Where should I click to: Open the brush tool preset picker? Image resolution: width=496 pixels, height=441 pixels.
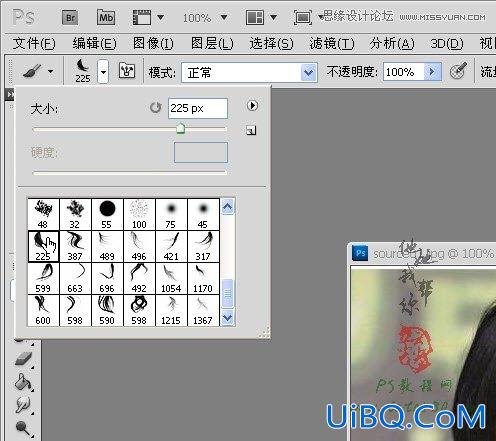(x=37, y=71)
